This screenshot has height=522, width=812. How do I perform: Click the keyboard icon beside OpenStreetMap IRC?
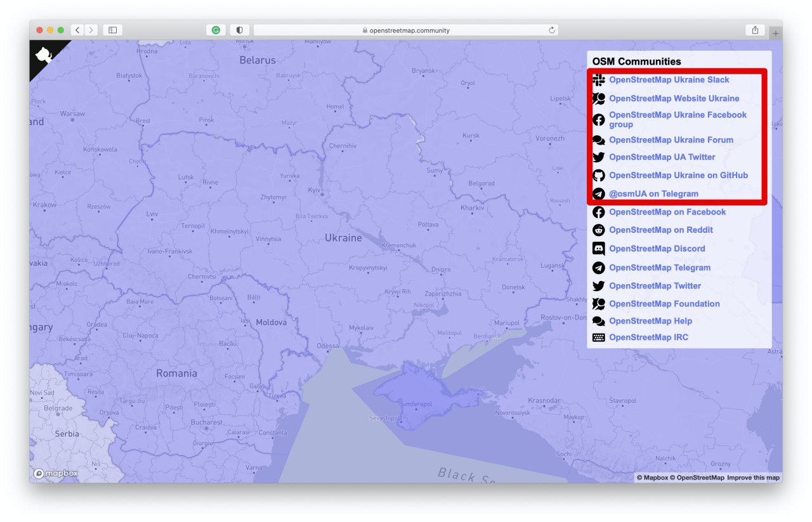598,337
